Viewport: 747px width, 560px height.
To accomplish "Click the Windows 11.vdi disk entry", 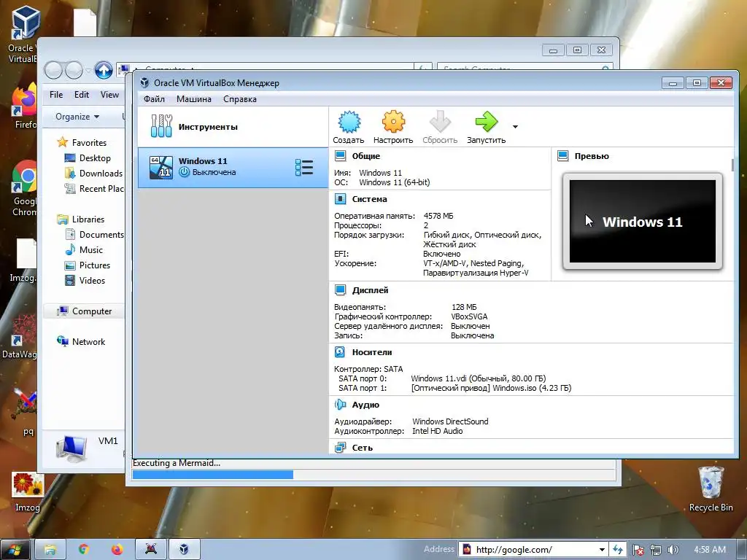I will tap(479, 378).
